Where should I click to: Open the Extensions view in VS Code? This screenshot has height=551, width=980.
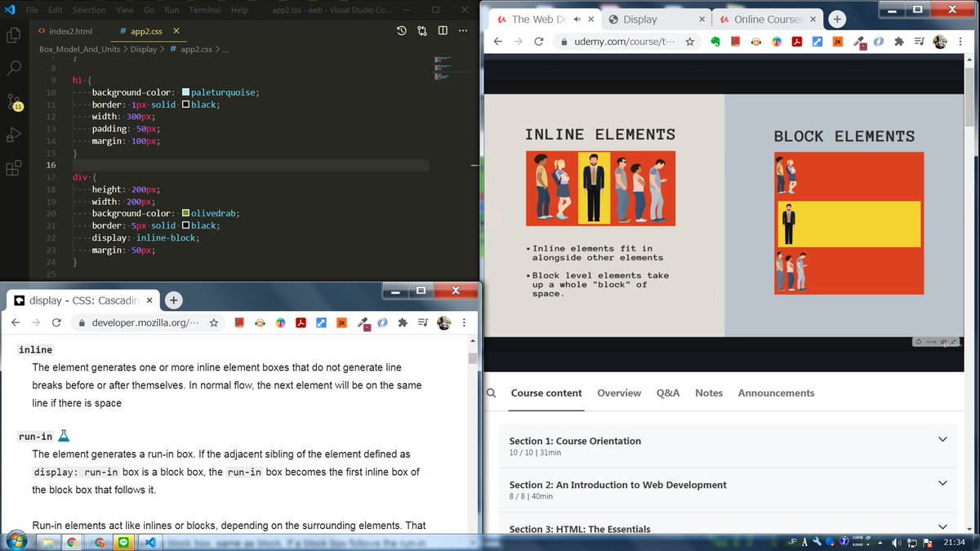click(14, 168)
